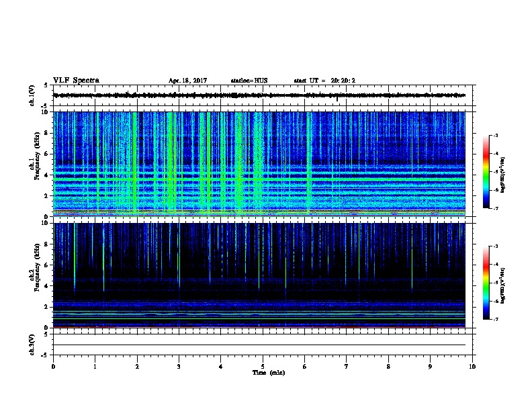Click the "start UT = 20:20:2" header text
The width and height of the screenshot is (532, 411).
coord(324,81)
